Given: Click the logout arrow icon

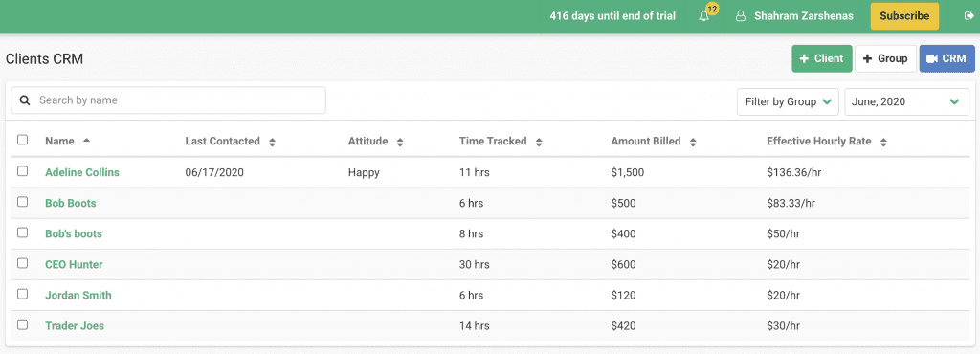Looking at the screenshot, I should (x=969, y=16).
